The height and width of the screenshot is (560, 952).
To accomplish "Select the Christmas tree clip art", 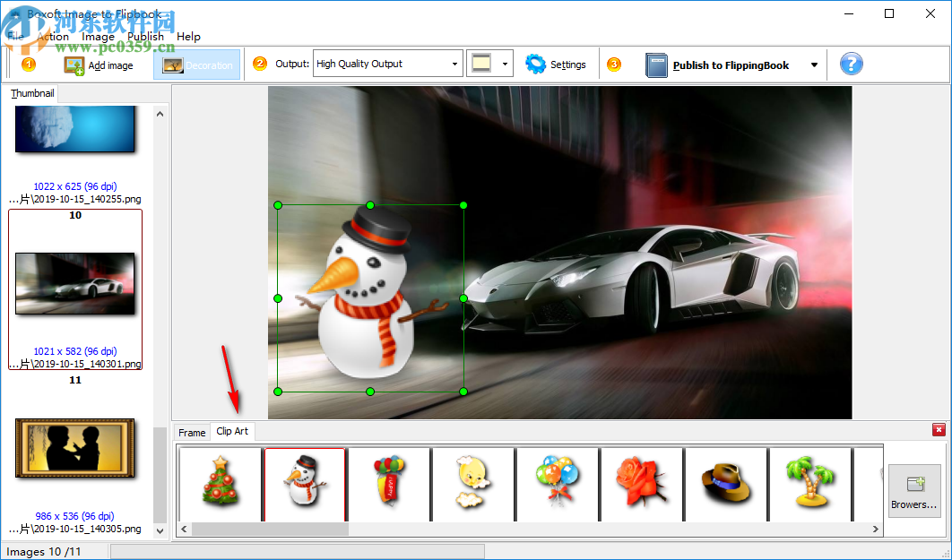I will [220, 484].
